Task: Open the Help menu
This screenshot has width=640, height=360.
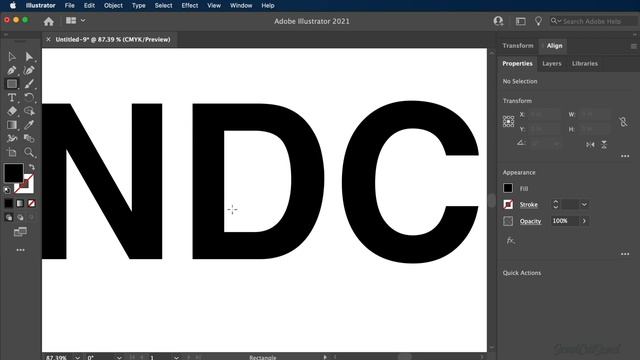Action: (x=268, y=6)
